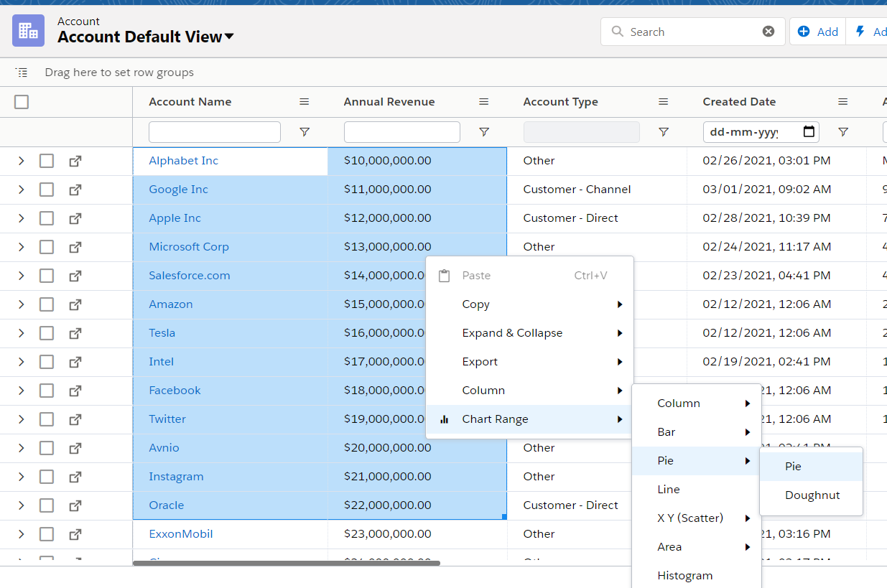
Task: Select Histogram in the chart menu
Action: point(684,576)
